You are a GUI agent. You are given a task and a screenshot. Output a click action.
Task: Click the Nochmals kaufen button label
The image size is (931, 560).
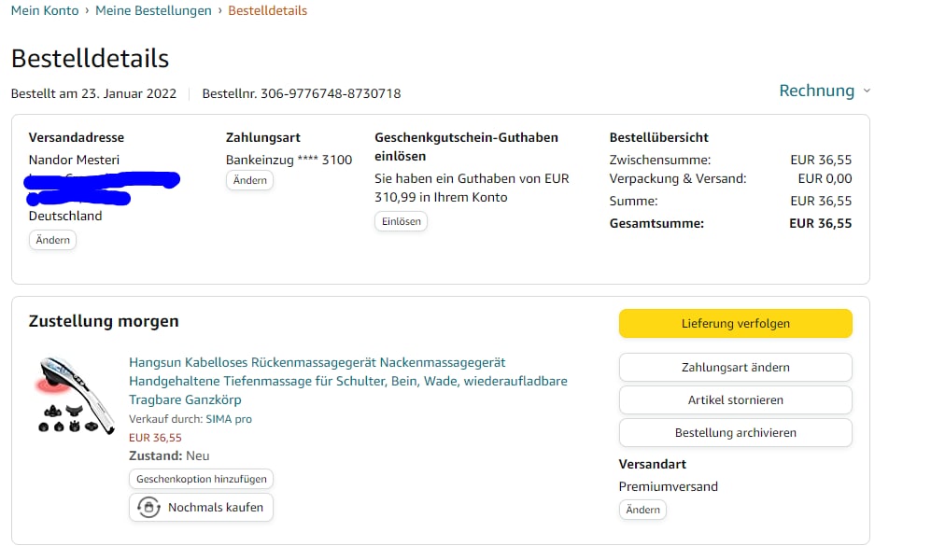(215, 508)
